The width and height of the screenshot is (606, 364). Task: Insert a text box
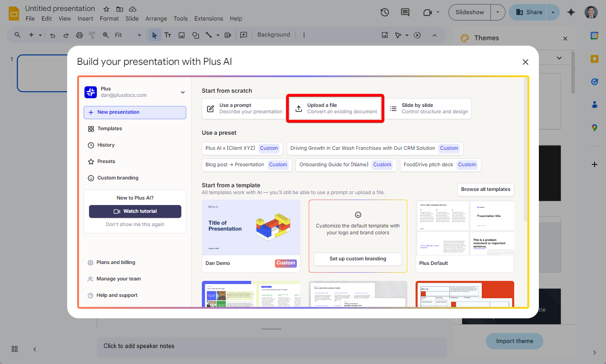tap(168, 35)
